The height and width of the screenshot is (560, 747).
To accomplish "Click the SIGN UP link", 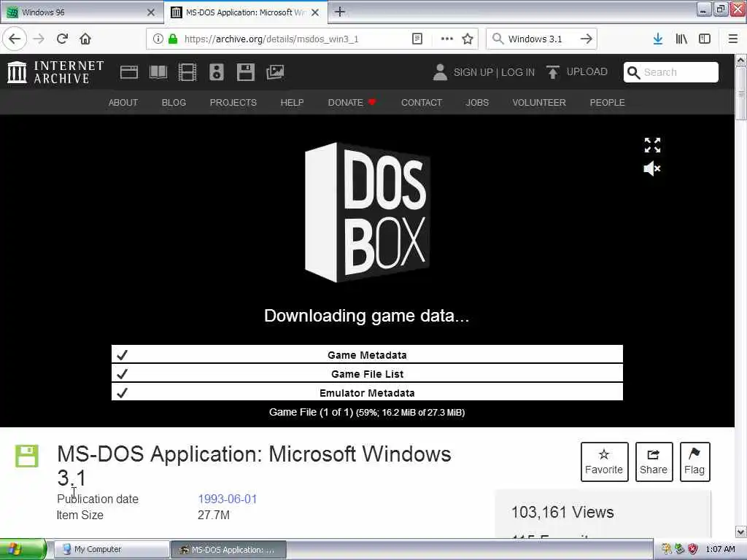I will 473,72.
